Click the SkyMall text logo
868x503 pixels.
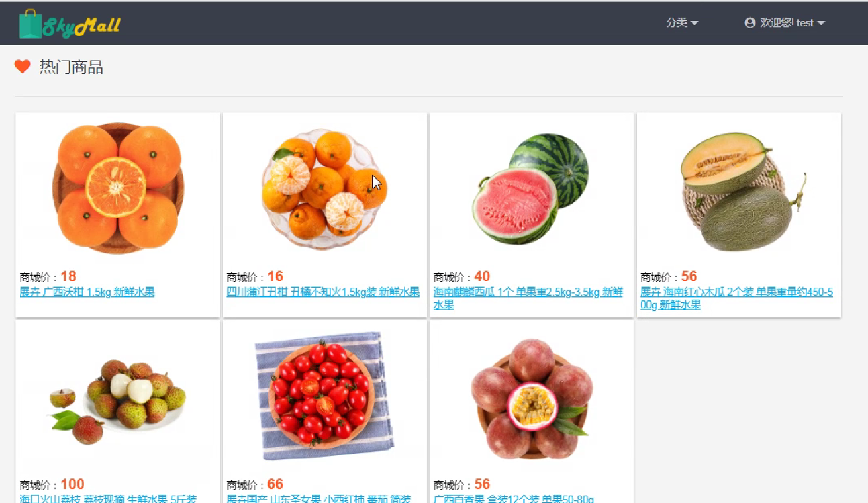[82, 26]
